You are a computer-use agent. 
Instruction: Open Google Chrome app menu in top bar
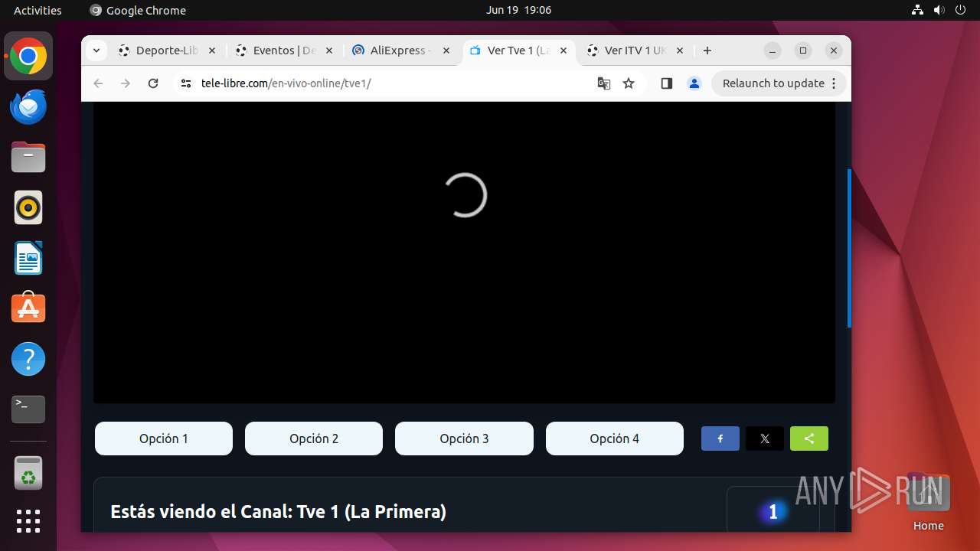pos(138,10)
